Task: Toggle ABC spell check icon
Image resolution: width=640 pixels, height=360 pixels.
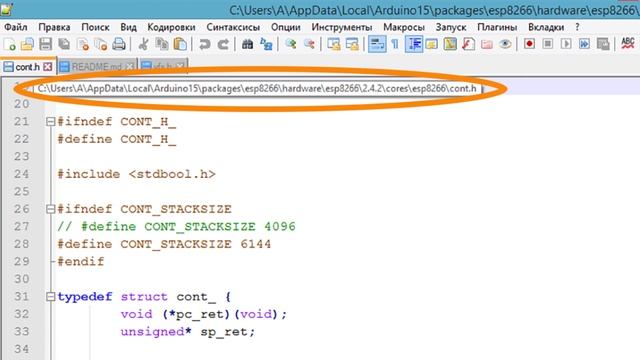Action: pos(627,44)
